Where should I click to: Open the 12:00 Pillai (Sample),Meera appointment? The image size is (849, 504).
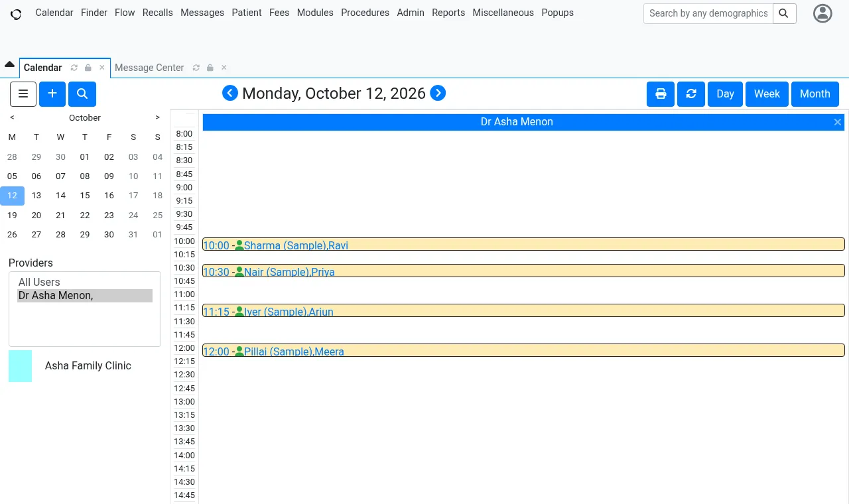coord(523,351)
